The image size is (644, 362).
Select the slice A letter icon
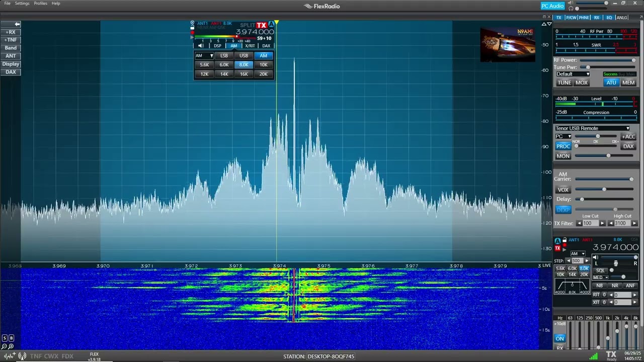pos(271,24)
